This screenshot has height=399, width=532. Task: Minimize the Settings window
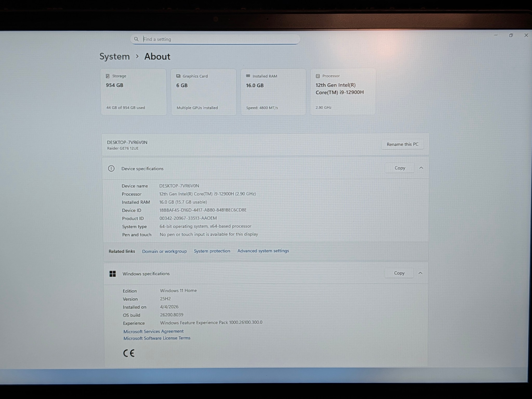(x=496, y=35)
